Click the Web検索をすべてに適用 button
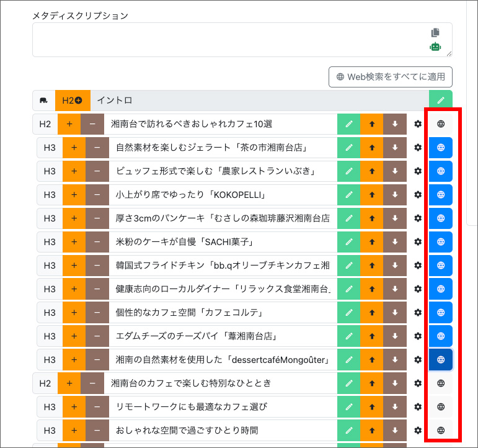The image size is (478, 448). 390,77
